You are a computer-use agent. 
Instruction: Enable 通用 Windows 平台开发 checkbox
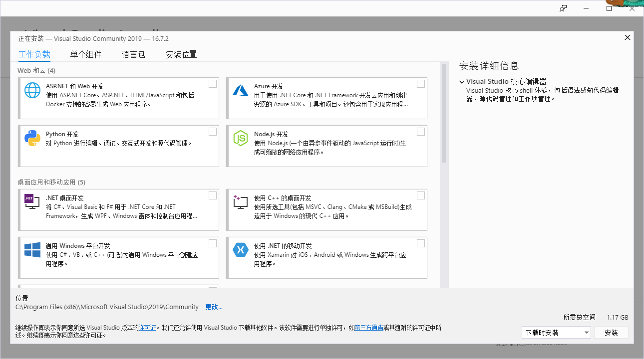point(213,243)
